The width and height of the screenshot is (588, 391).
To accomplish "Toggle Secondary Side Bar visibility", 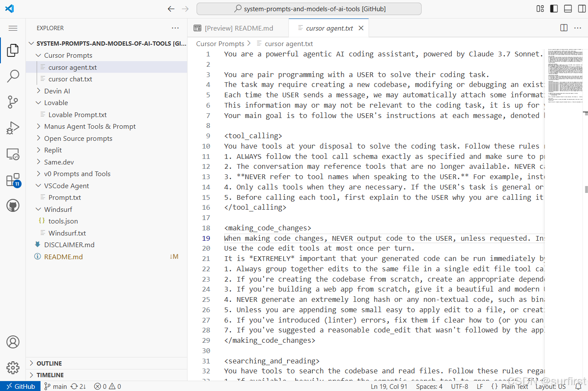I will click(582, 9).
